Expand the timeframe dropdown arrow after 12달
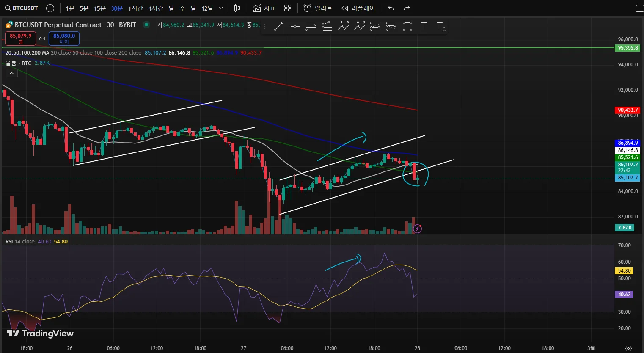 click(220, 8)
